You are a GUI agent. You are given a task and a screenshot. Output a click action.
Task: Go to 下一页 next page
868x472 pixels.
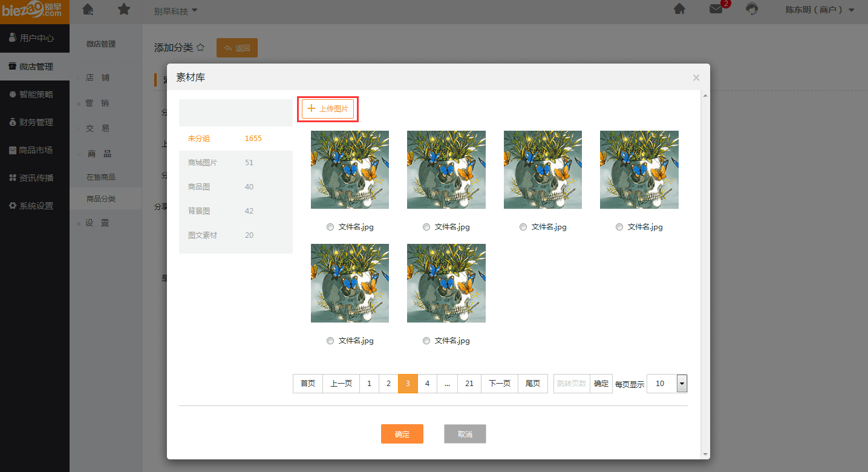[500, 384]
